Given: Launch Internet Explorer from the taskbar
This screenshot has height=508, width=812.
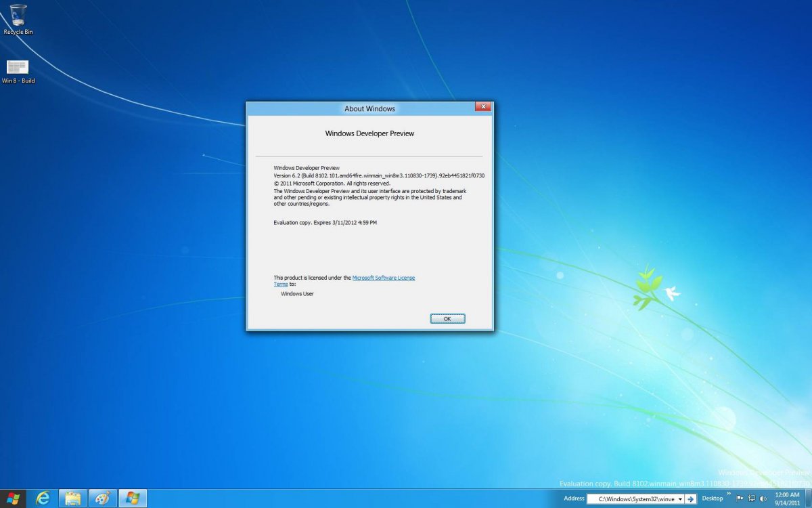Looking at the screenshot, I should (43, 499).
